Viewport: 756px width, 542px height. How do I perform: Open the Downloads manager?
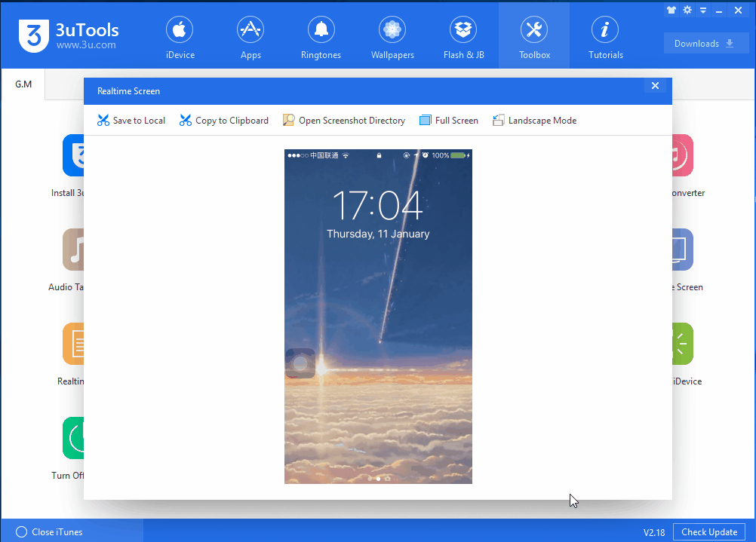click(706, 44)
